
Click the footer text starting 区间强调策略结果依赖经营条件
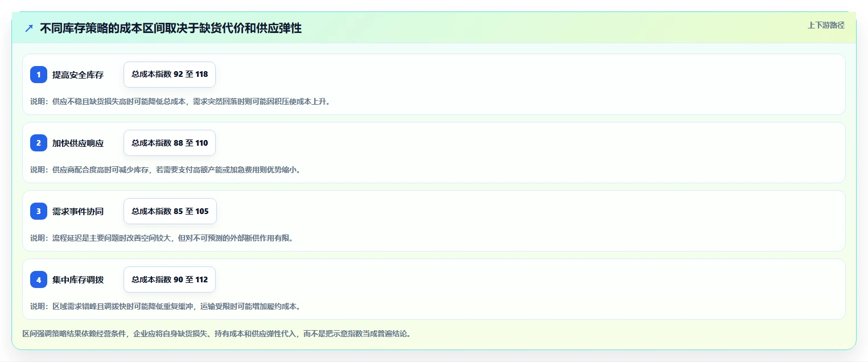pos(216,334)
